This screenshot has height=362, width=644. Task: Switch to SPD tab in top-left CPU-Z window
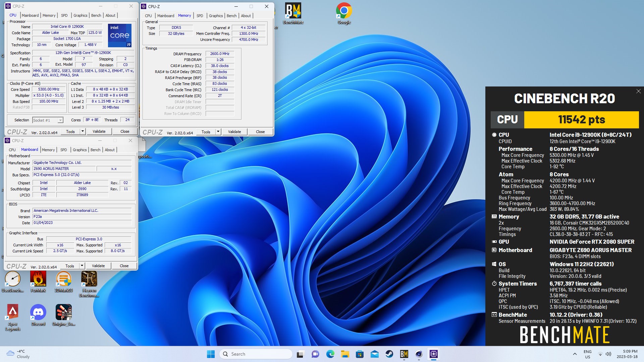(64, 15)
